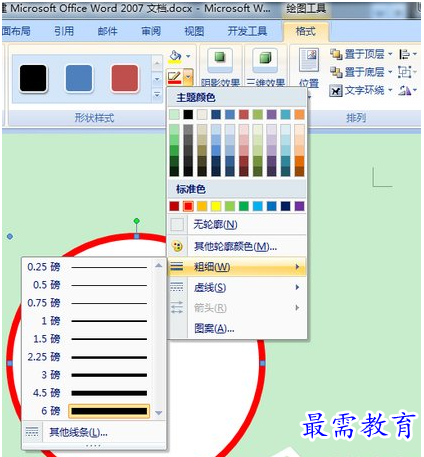
Task: Pick the dark red standard color
Action: (174, 206)
